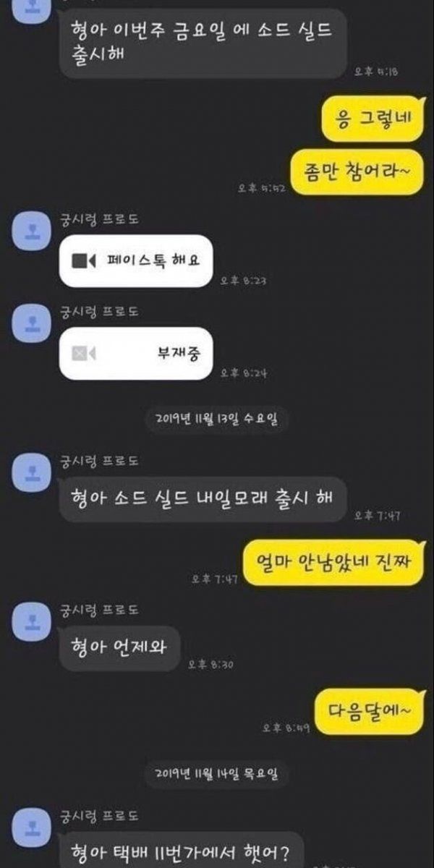Tap the 부재중 missed call bubble
Screen dimensions: 434x868
pos(137,353)
